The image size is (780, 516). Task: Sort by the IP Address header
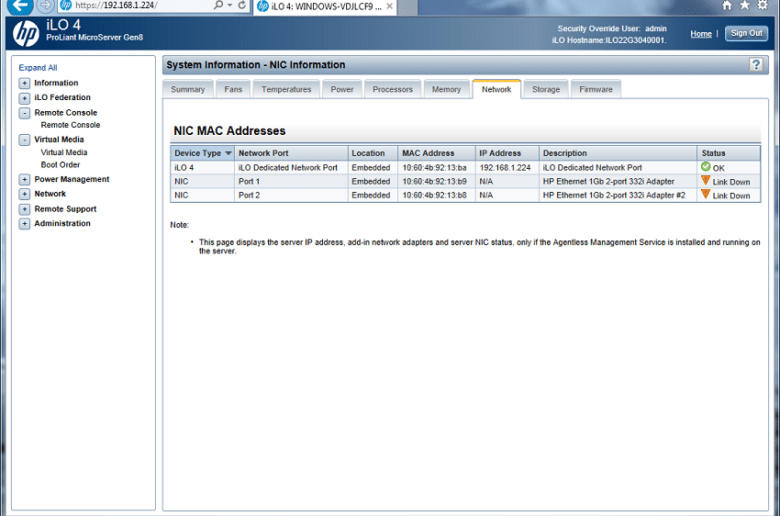pos(507,153)
